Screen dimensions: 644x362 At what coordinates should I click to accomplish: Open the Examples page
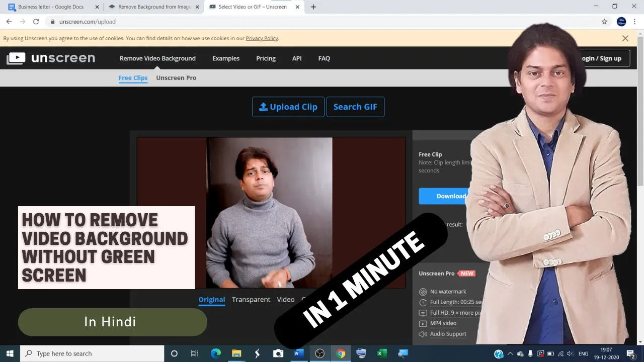[226, 58]
